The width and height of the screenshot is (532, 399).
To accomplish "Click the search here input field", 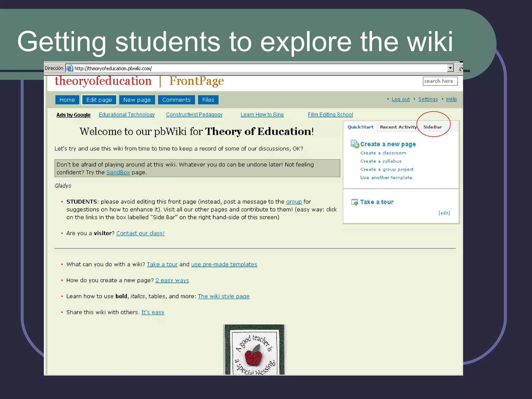I will (x=440, y=81).
